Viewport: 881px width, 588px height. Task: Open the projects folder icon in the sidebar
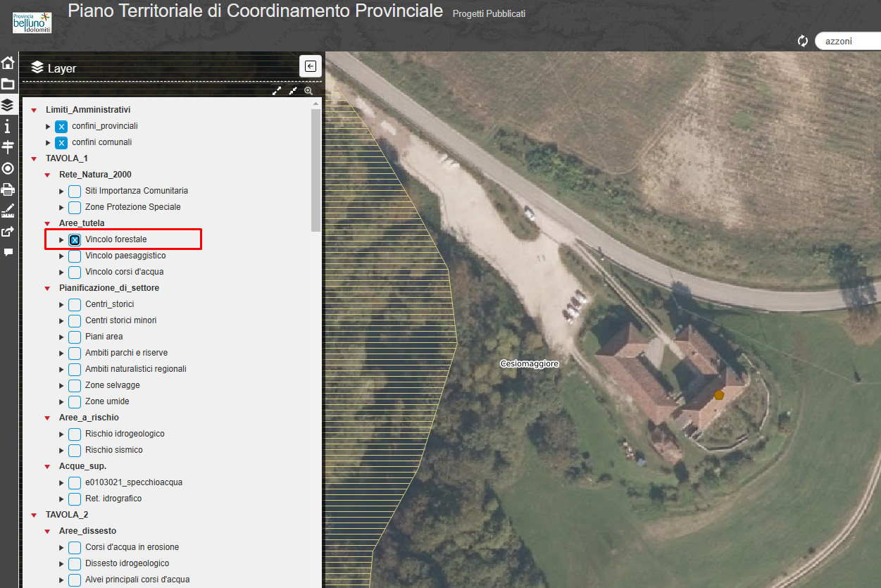click(8, 84)
